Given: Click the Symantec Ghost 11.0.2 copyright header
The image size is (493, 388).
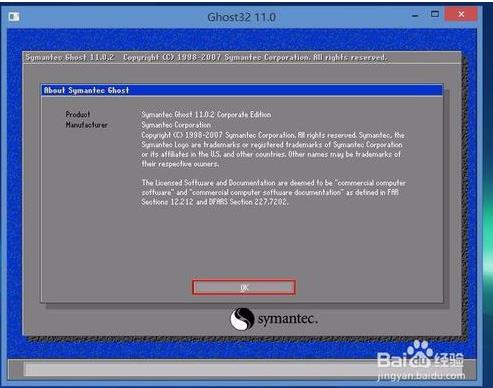Looking at the screenshot, I should point(207,57).
